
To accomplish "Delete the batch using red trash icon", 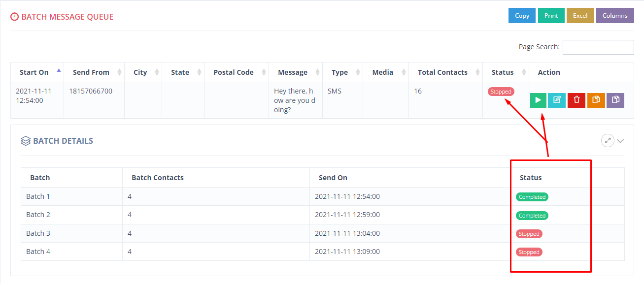I will click(x=576, y=100).
